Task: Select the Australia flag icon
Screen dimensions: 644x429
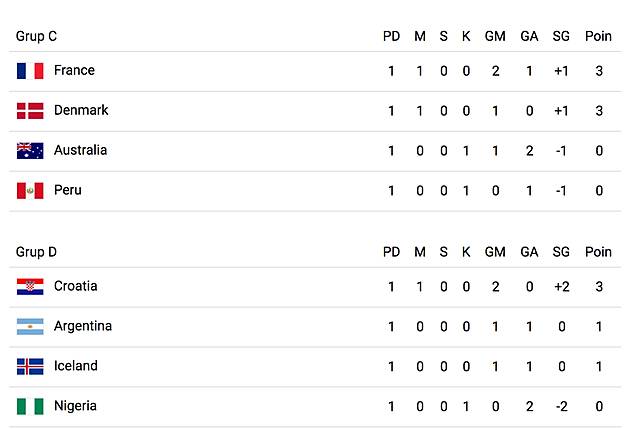Action: point(30,151)
